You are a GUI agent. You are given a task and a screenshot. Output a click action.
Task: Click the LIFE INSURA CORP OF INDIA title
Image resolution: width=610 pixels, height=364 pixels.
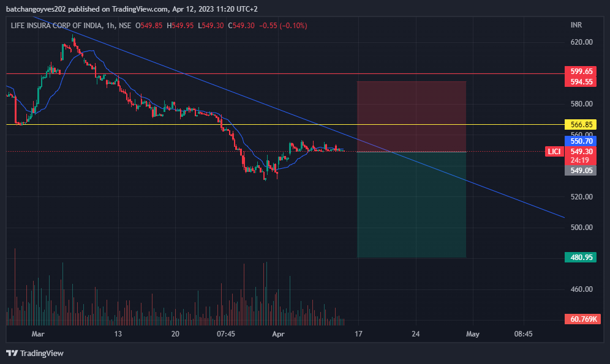point(56,26)
